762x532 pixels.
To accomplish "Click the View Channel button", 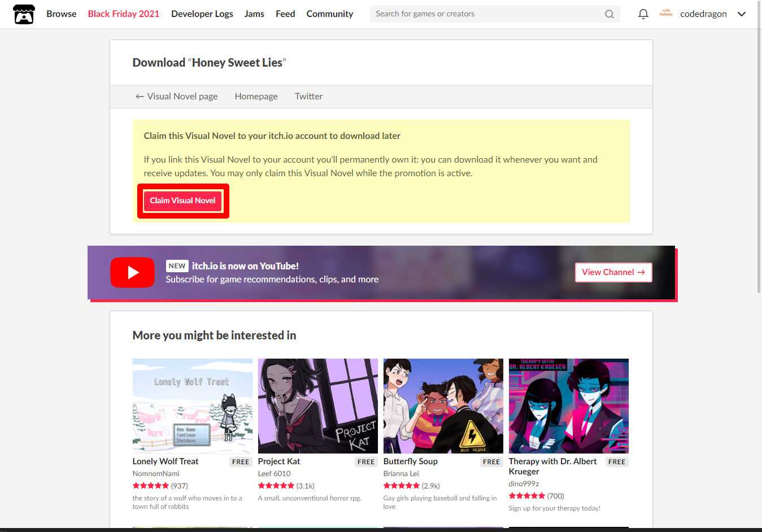I will pos(613,272).
